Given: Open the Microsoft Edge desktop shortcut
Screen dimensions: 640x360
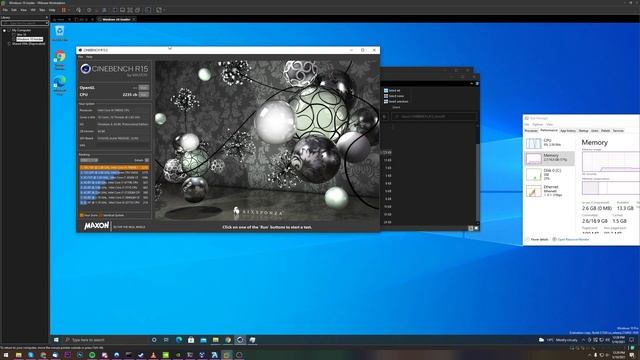Looking at the screenshot, I should (60, 85).
